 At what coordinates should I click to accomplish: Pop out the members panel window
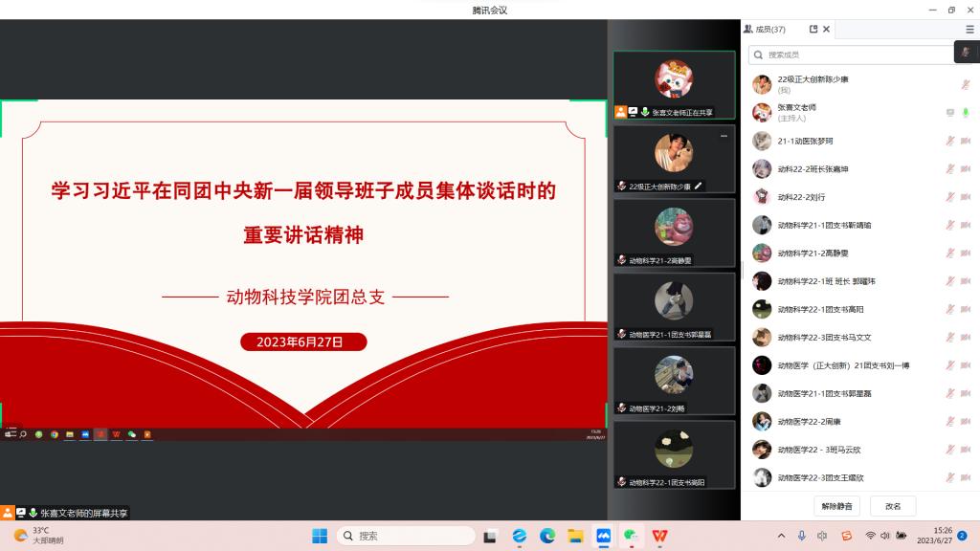[x=813, y=30]
